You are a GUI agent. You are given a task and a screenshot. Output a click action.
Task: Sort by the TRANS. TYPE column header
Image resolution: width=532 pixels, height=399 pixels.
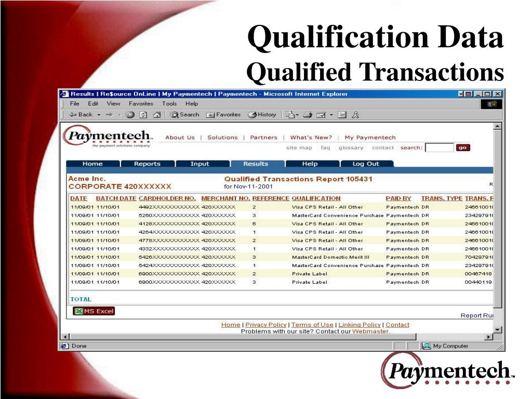point(442,198)
